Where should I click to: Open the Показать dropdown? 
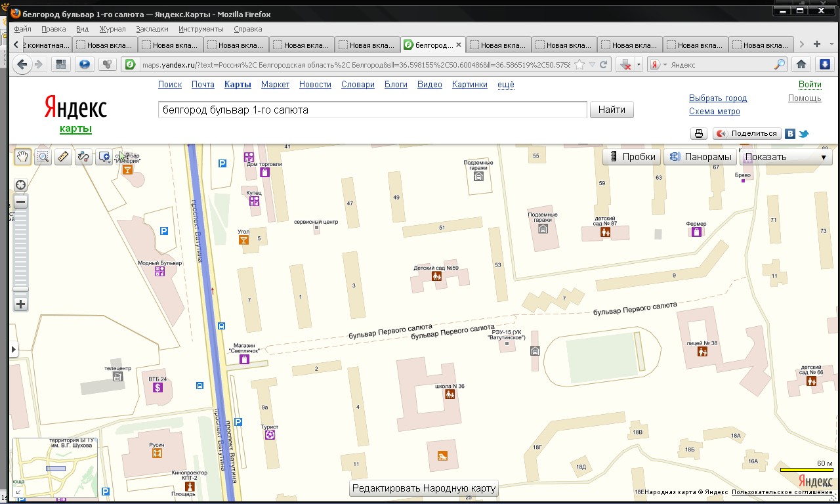pyautogui.click(x=786, y=157)
